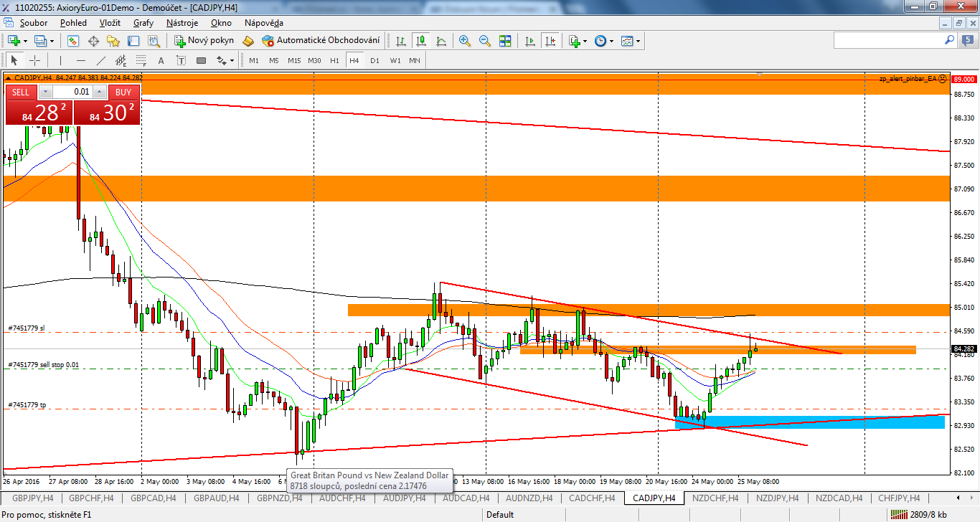The height and width of the screenshot is (522, 980).
Task: Show the Market Watch window
Action: (73, 41)
